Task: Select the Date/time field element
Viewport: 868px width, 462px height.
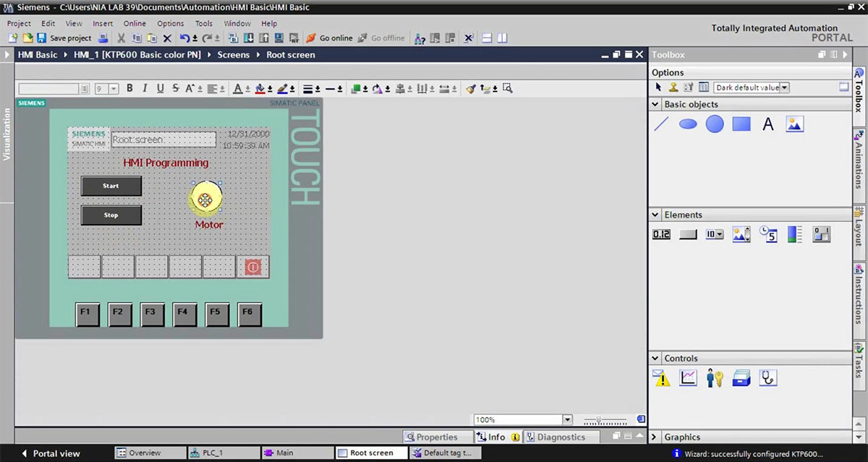Action: tap(768, 234)
